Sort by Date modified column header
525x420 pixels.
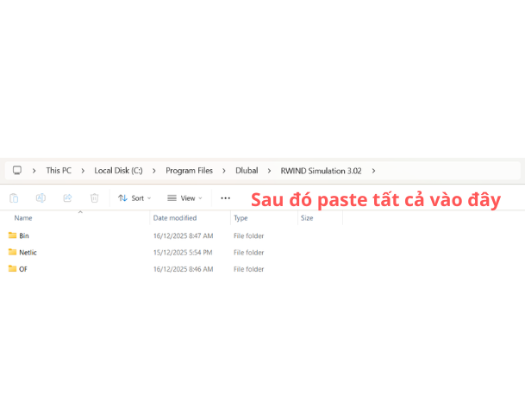click(175, 218)
